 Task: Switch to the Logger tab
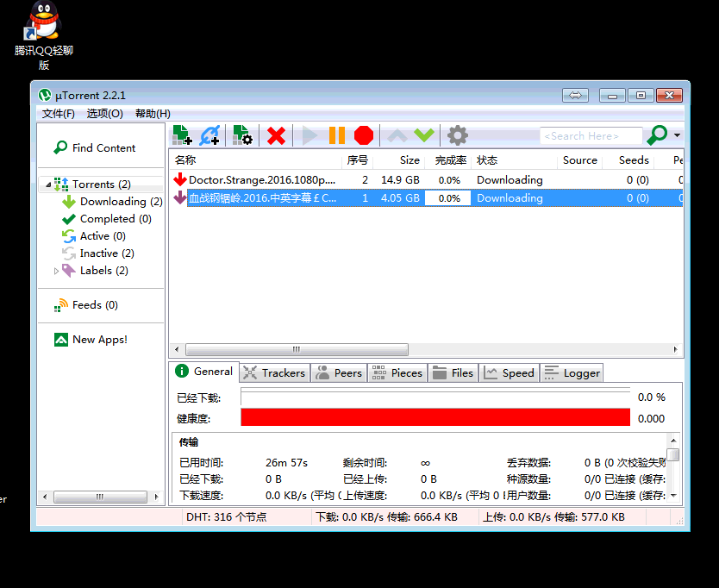tap(572, 373)
